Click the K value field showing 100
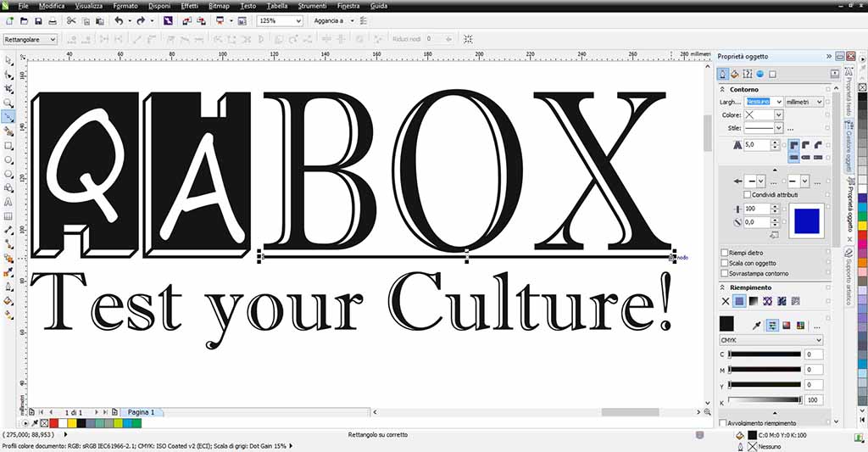Screen dimensions: 868x452 click(814, 399)
